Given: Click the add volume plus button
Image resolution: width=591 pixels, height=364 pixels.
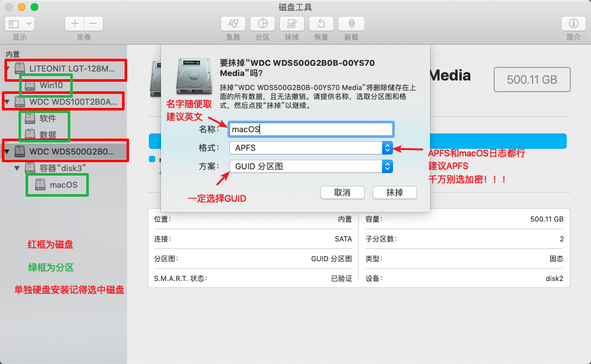Looking at the screenshot, I should [75, 24].
